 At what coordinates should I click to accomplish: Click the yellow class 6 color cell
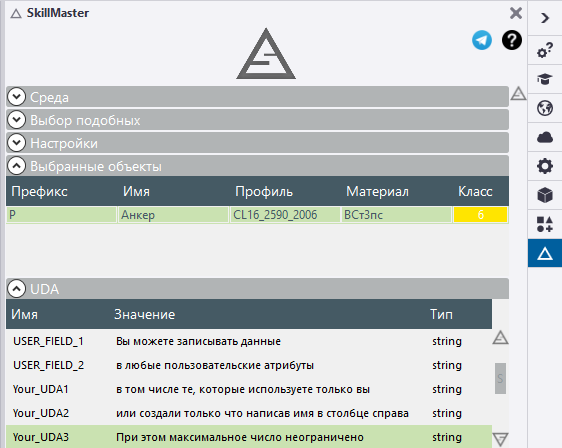[480, 215]
